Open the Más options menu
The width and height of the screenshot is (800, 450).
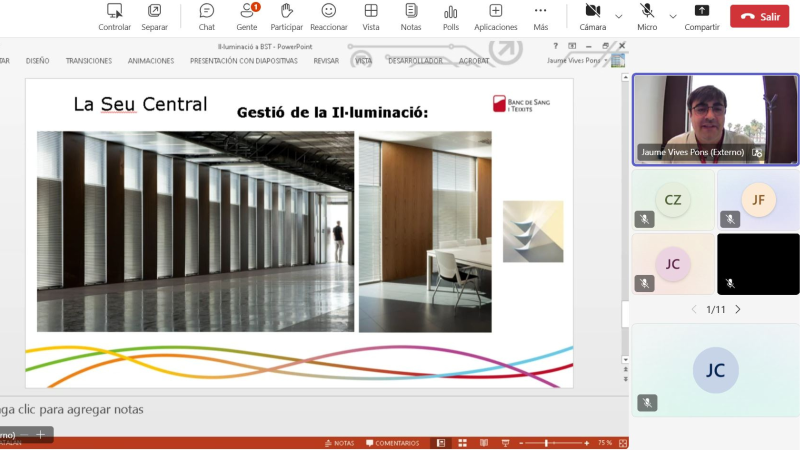pyautogui.click(x=540, y=17)
